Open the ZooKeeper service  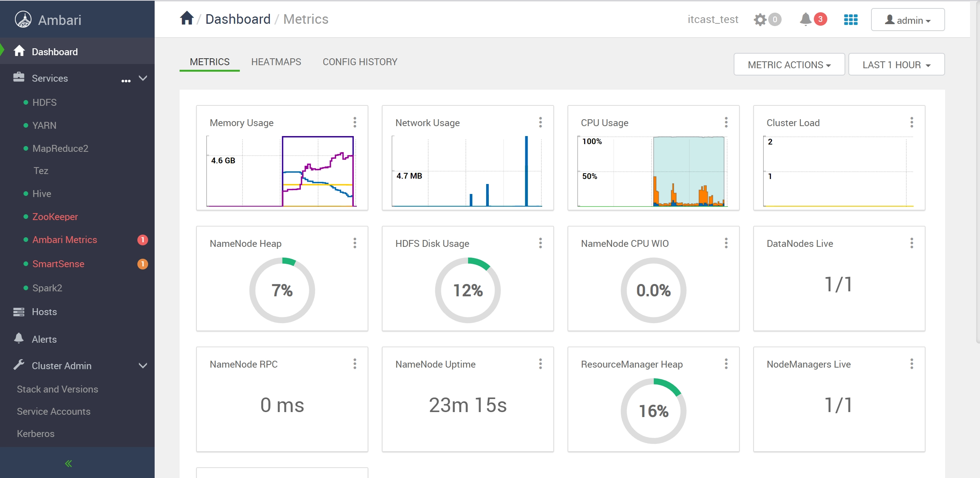55,217
